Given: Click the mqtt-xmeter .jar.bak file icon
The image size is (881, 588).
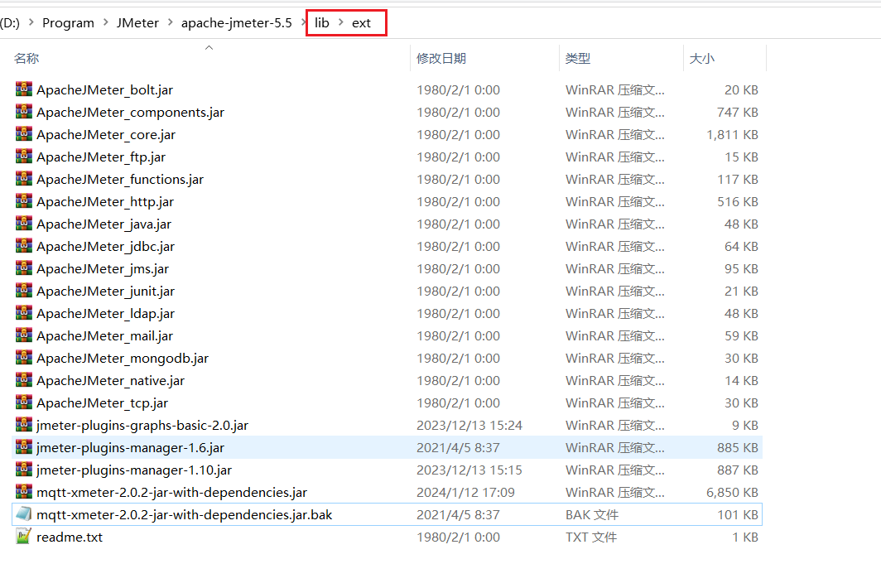Looking at the screenshot, I should click(x=23, y=514).
